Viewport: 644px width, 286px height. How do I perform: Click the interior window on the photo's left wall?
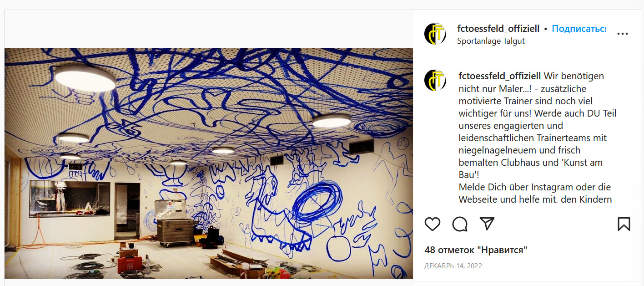pyautogui.click(x=70, y=198)
